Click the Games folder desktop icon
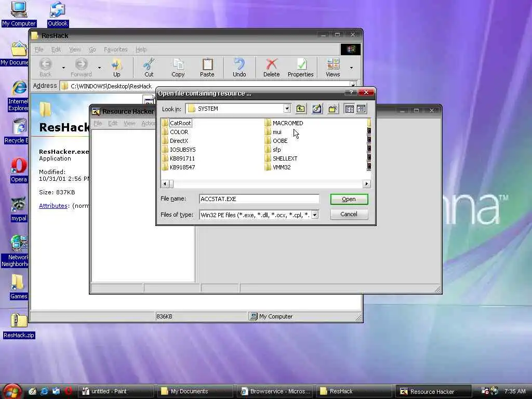The height and width of the screenshot is (399, 532). [18, 287]
